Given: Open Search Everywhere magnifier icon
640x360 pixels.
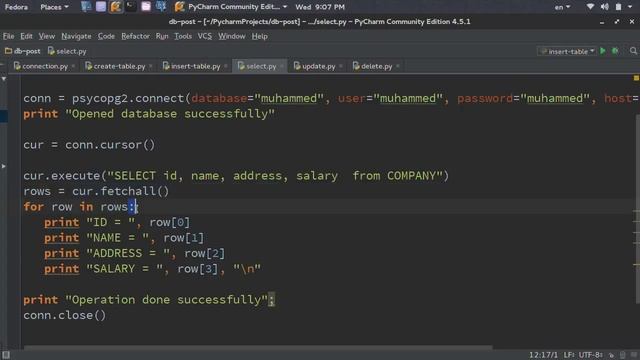Looking at the screenshot, I should [633, 51].
